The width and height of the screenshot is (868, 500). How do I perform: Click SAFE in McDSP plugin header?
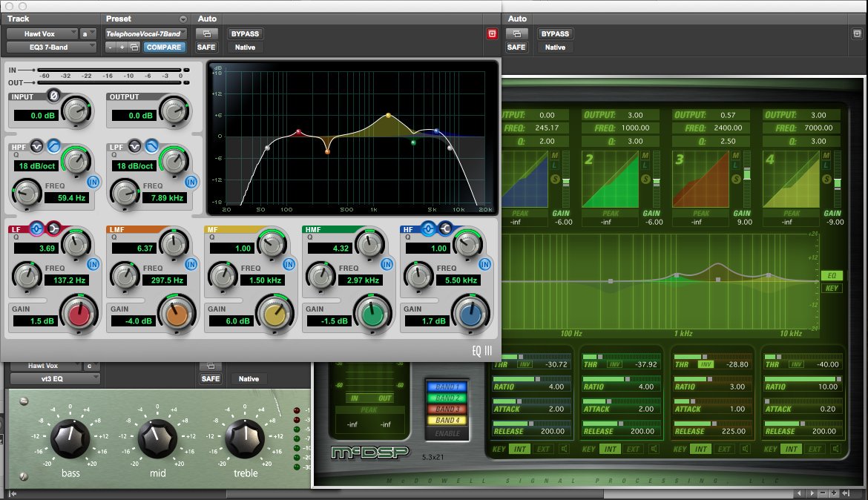[516, 47]
